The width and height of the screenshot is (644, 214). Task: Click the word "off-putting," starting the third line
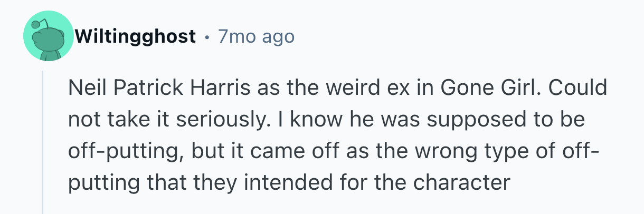point(125,151)
